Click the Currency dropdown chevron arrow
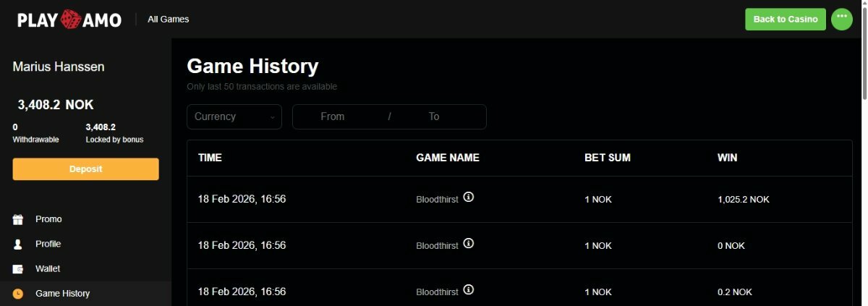 click(273, 117)
